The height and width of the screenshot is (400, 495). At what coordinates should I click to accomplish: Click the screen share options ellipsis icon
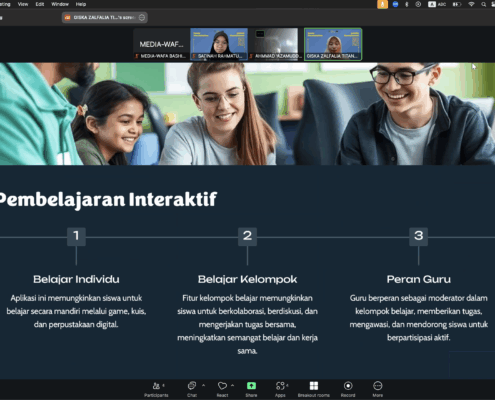pyautogui.click(x=142, y=17)
